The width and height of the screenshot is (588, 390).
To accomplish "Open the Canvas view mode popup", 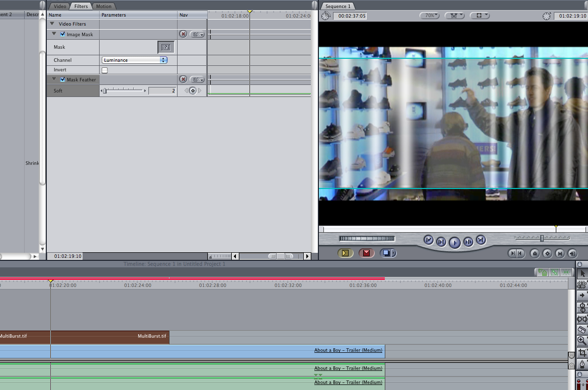I will (x=480, y=16).
